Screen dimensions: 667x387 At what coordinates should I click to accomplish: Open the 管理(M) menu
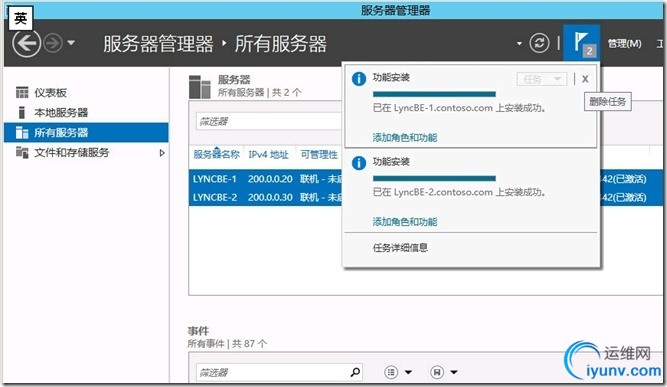[x=624, y=43]
